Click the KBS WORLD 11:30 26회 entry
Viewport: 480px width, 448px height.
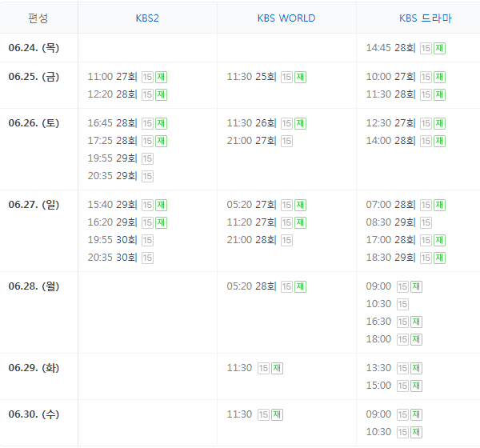point(251,123)
